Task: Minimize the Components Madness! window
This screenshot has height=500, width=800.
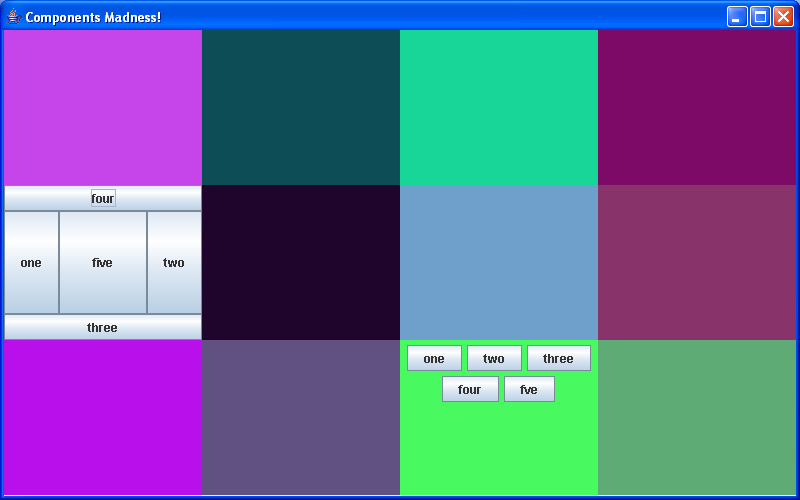Action: click(737, 17)
